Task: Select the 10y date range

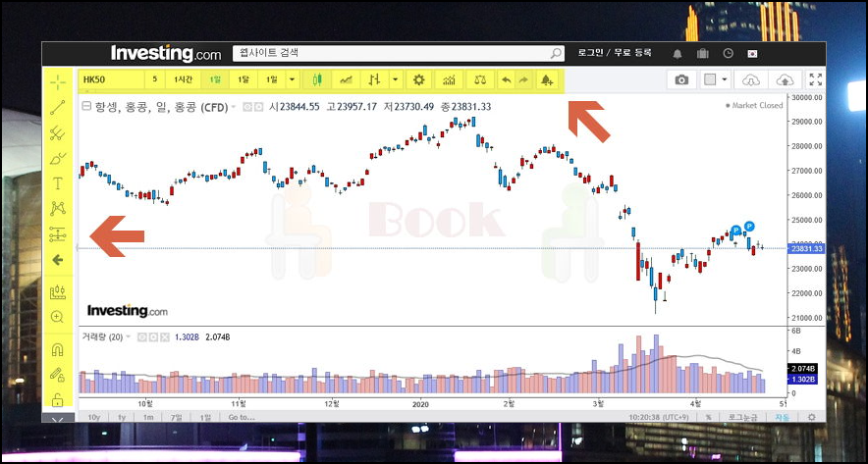Action: [94, 417]
